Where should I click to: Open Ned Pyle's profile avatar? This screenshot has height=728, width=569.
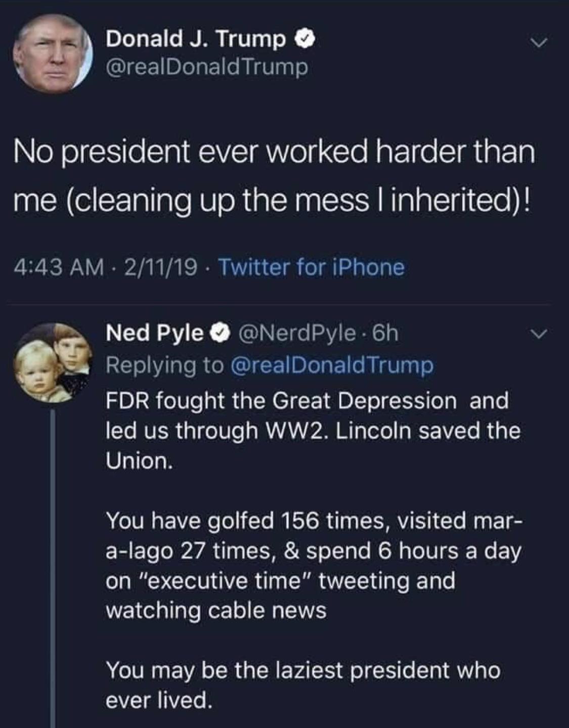53,363
